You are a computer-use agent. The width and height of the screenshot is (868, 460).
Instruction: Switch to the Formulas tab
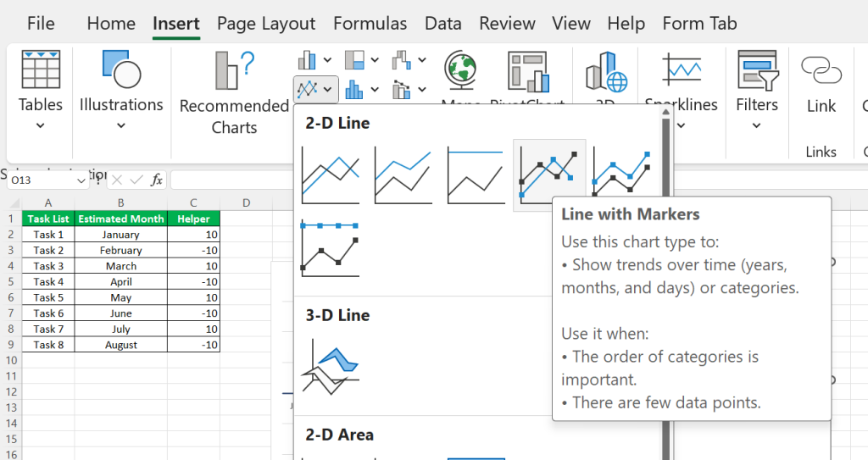coord(370,23)
